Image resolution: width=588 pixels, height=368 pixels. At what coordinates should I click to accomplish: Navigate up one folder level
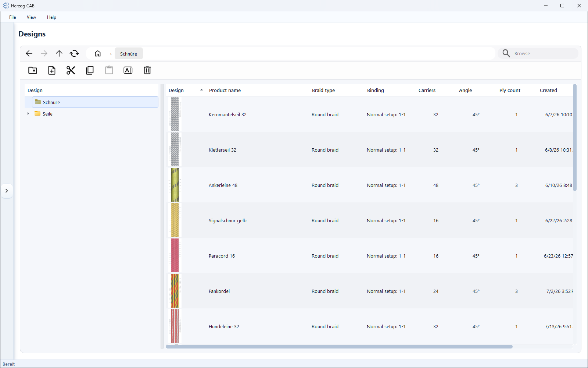59,54
